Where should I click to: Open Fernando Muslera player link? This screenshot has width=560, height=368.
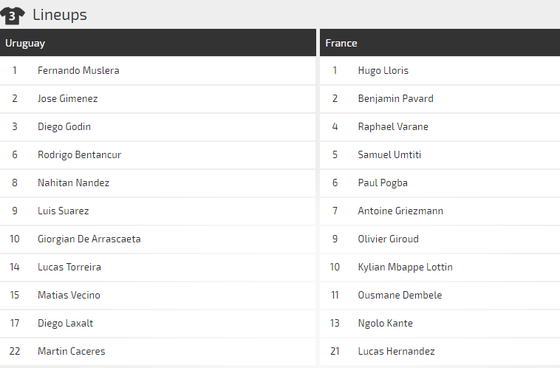tap(78, 70)
